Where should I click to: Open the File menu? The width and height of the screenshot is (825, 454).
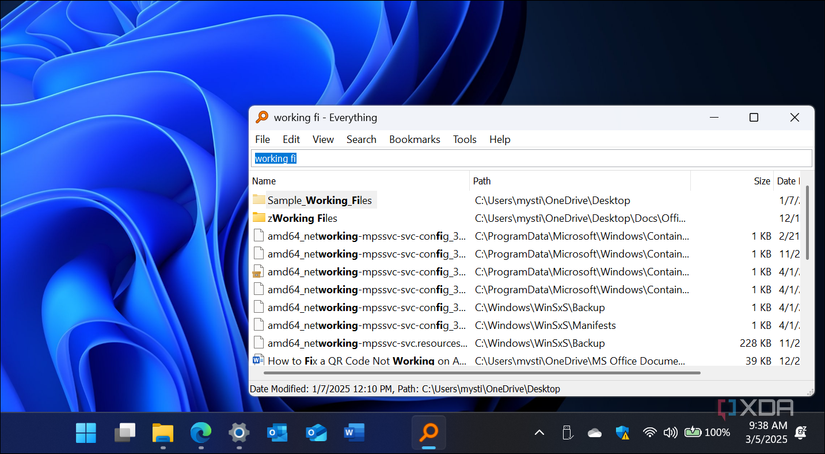pyautogui.click(x=263, y=139)
